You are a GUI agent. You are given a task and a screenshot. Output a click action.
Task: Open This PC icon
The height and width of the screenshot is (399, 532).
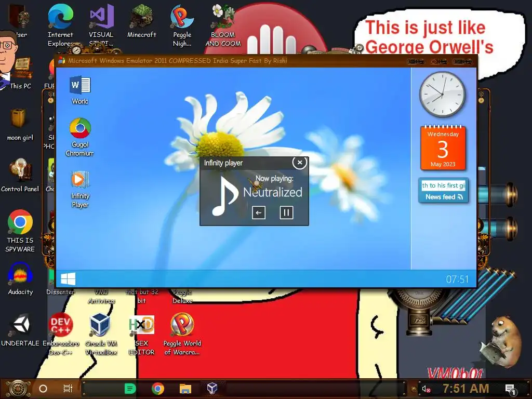[20, 73]
